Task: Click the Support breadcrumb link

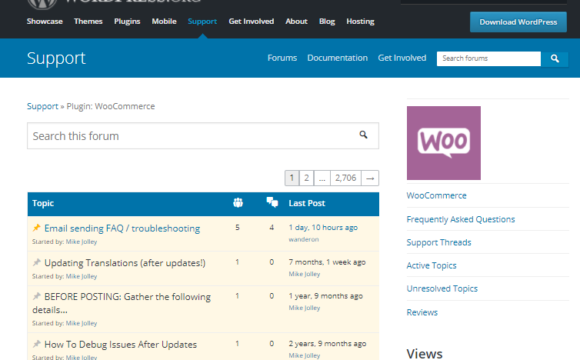Action: (43, 106)
